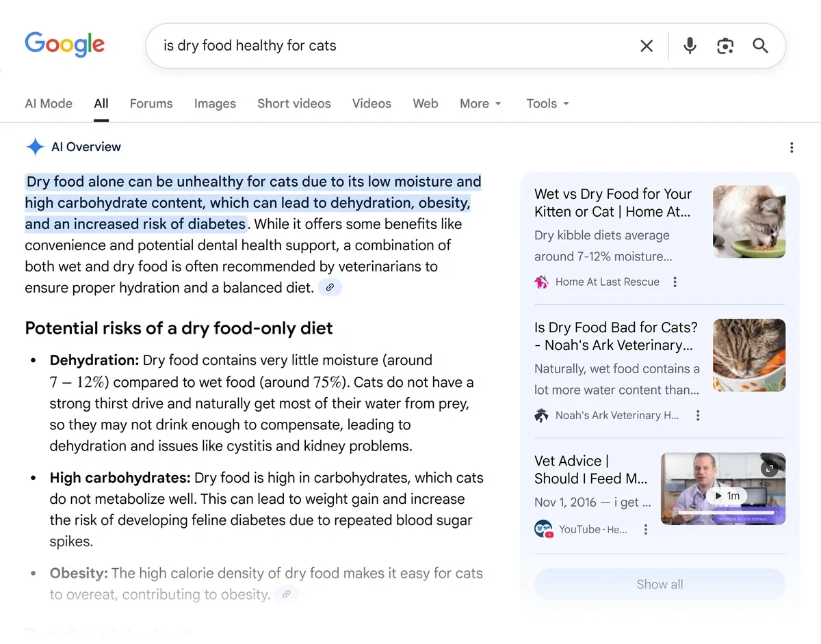
Task: Click Show all sources button
Action: tap(660, 585)
